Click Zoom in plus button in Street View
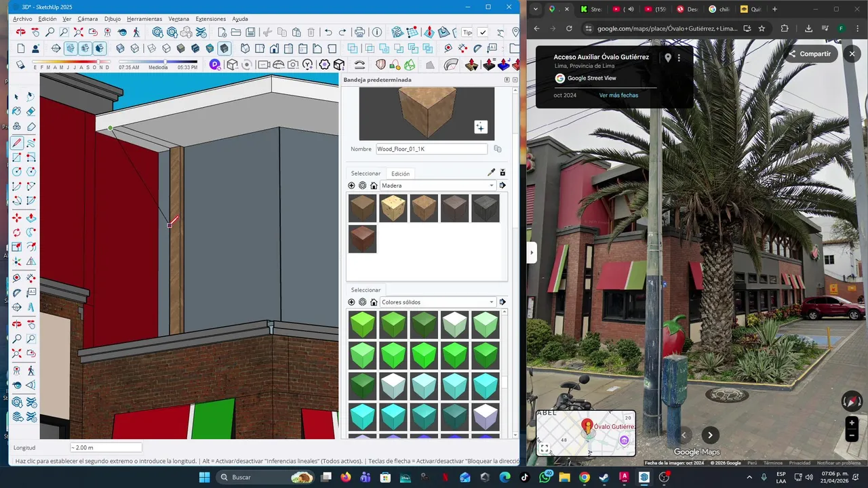This screenshot has width=868, height=488. (852, 423)
